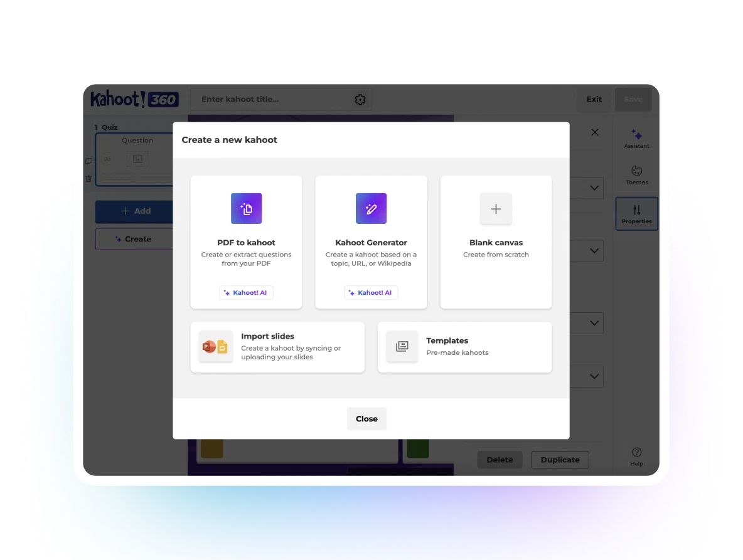Expand the third properties dropdown chevron
743x560 pixels.
tap(594, 323)
